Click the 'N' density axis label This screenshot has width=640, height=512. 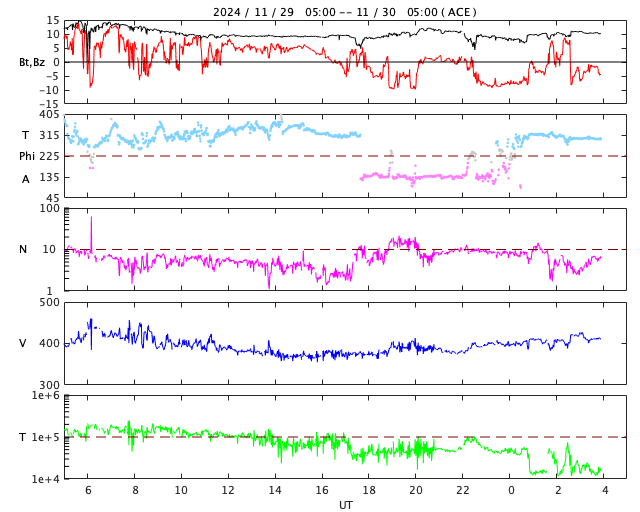23,249
